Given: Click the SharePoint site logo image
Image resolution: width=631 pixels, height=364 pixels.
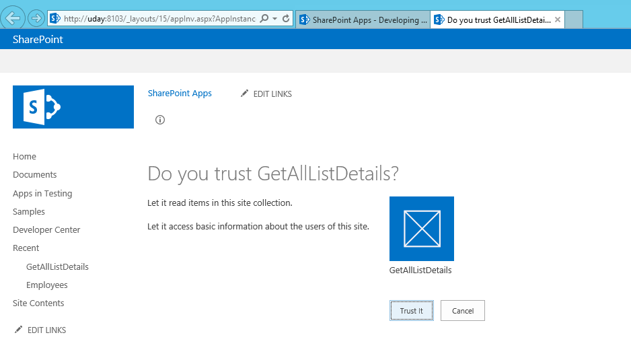Looking at the screenshot, I should click(73, 107).
